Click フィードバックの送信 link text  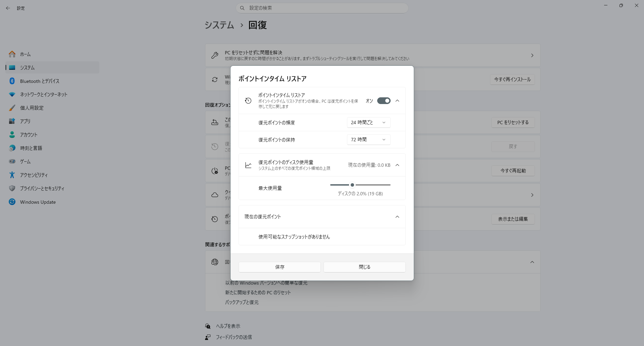(234, 337)
